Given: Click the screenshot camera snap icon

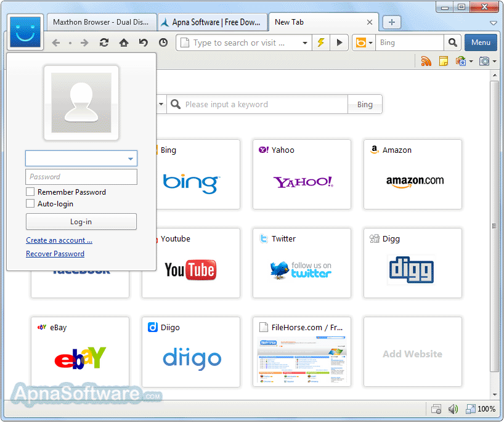Looking at the screenshot, I should pyautogui.click(x=484, y=61).
